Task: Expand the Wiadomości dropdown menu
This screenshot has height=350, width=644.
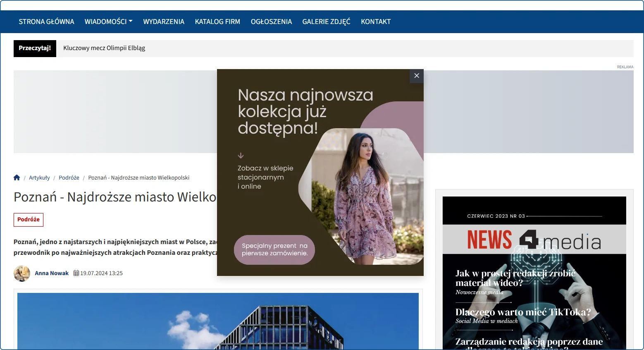Action: [x=109, y=22]
